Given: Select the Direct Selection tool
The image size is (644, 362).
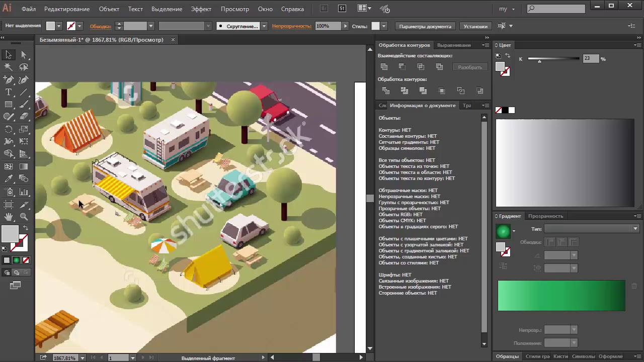Looking at the screenshot, I should coord(24,55).
